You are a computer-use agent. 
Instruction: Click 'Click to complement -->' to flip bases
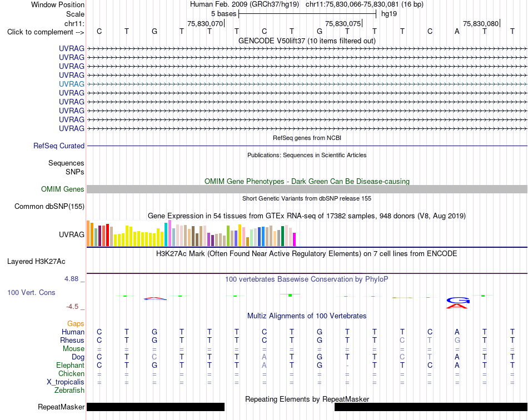[x=46, y=32]
